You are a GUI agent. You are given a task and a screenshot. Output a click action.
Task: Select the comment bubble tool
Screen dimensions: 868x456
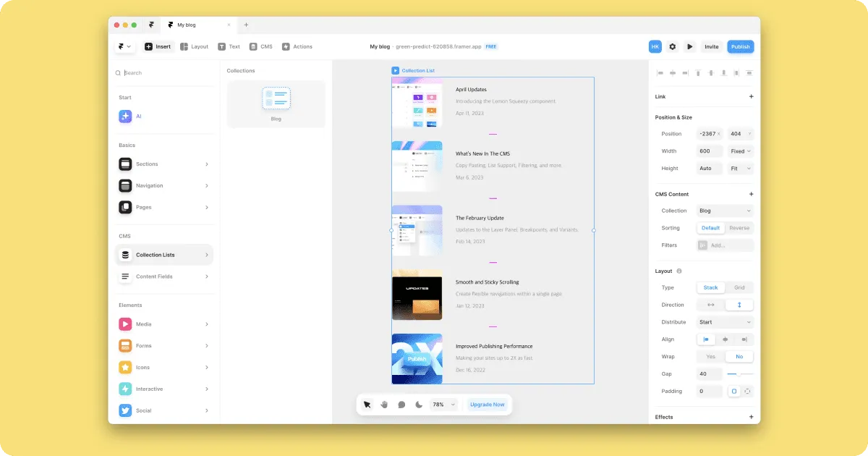(401, 405)
